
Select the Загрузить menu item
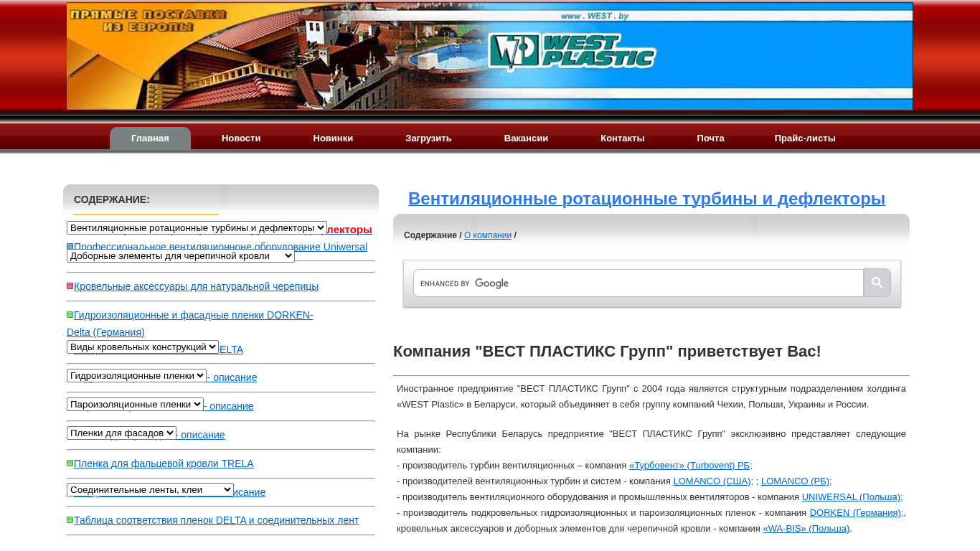pyautogui.click(x=428, y=138)
